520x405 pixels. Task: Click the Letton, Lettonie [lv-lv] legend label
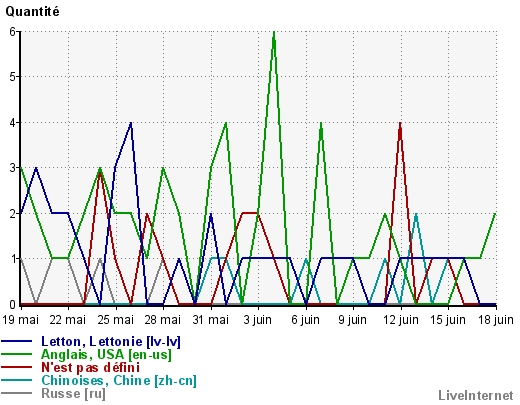pyautogui.click(x=111, y=342)
